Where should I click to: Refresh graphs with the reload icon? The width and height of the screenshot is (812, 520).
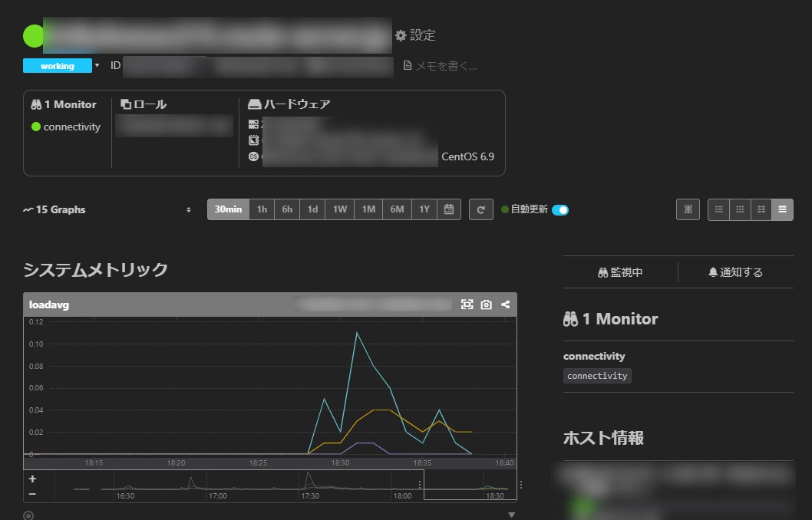481,209
